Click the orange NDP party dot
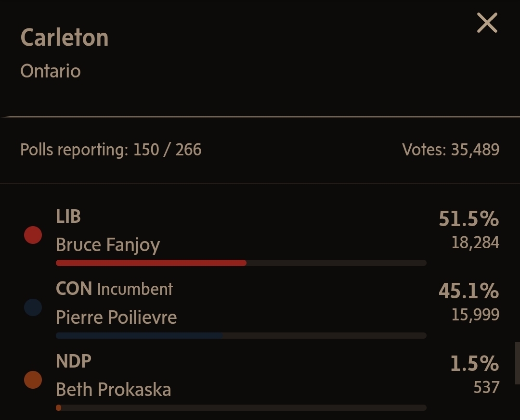Image resolution: width=520 pixels, height=420 pixels. (33, 380)
